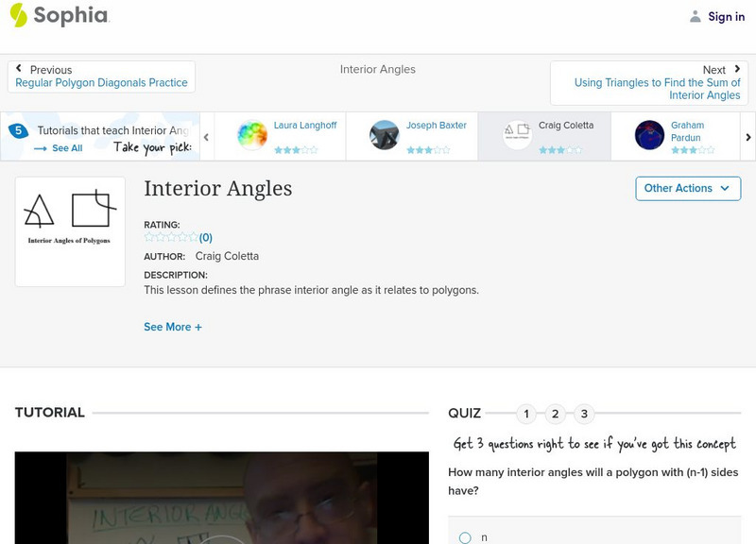Open Laura Langhoff's colorful tutorial avatar

[x=251, y=133]
